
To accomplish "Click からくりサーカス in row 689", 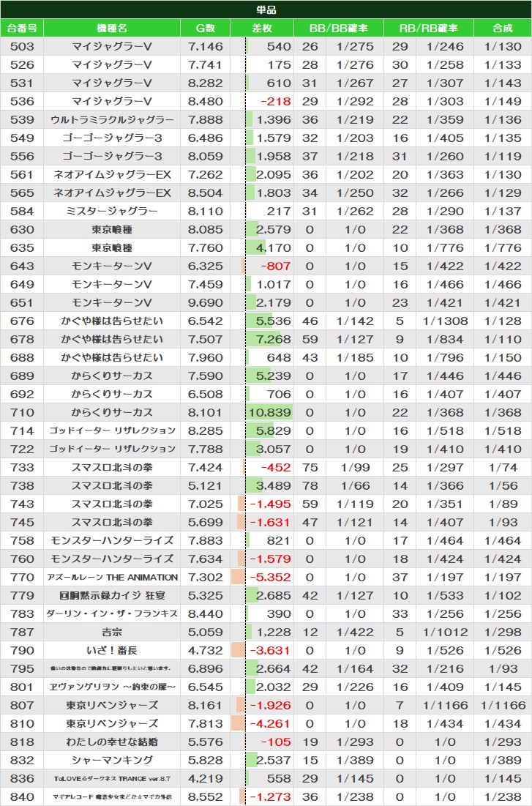I will (x=112, y=376).
